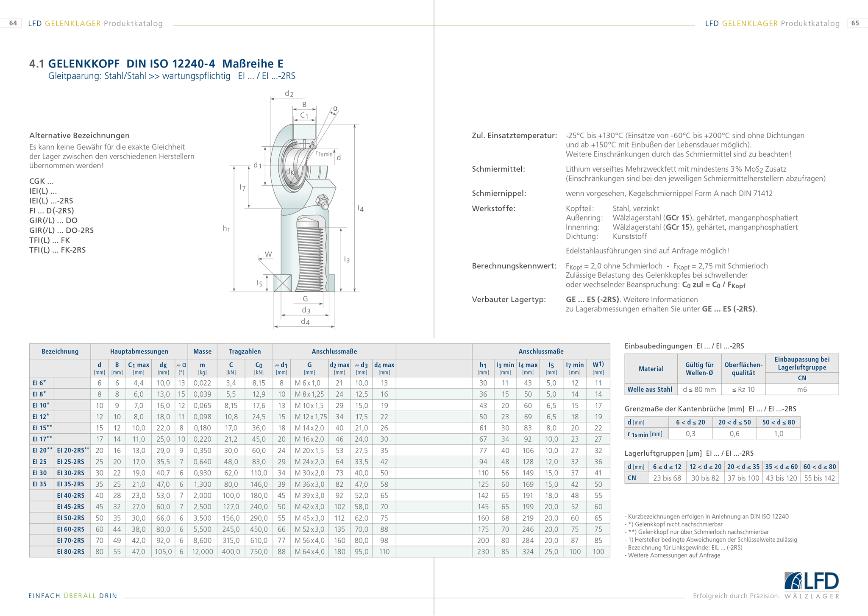Click page number 64 in header
The width and height of the screenshot is (868, 616).
tap(13, 23)
